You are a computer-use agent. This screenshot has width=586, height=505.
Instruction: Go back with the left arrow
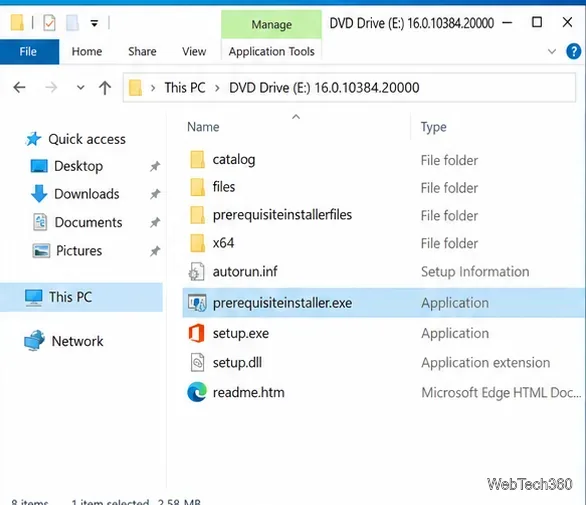pos(19,88)
